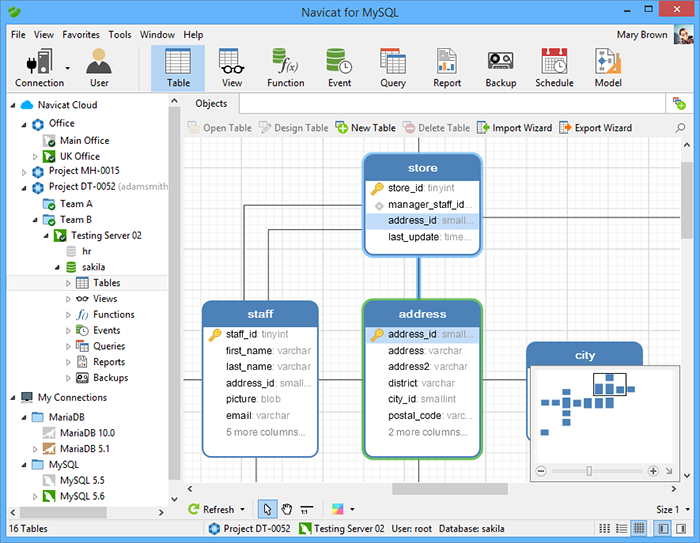
Task: Open the Query toolbar icon
Action: click(x=393, y=68)
